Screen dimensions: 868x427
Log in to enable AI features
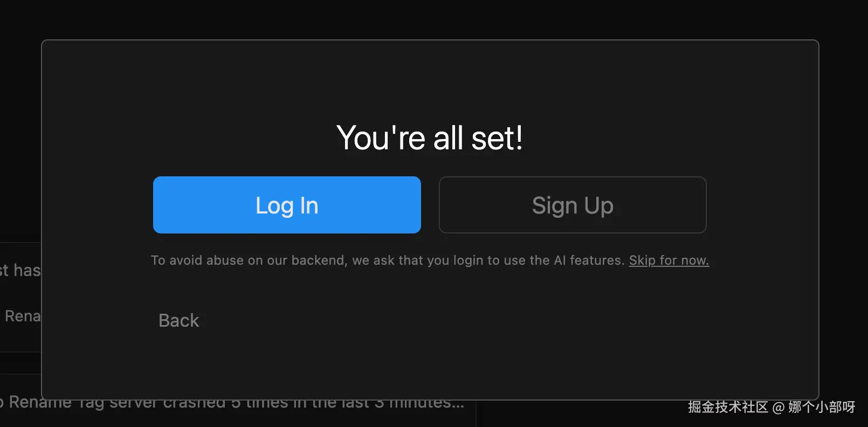(x=287, y=205)
